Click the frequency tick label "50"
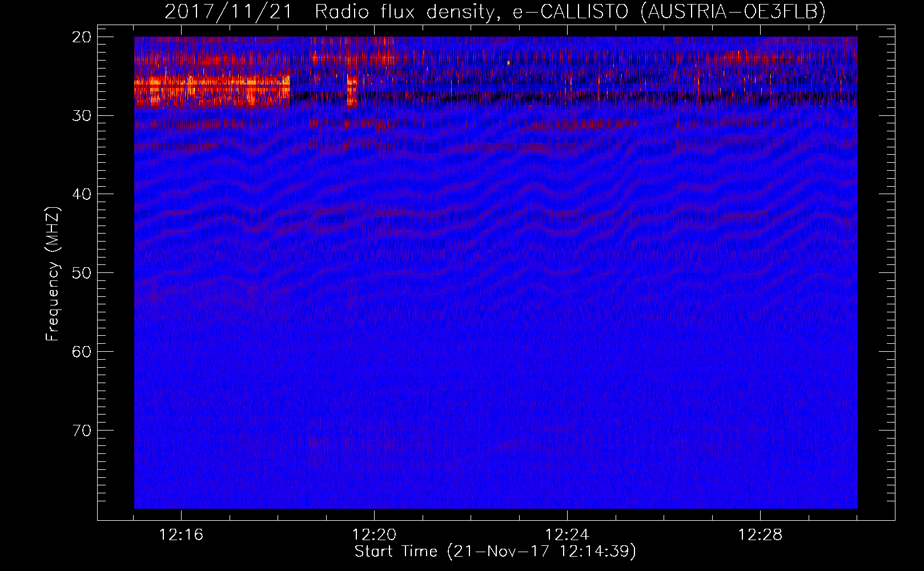This screenshot has height=571, width=924. tap(82, 273)
